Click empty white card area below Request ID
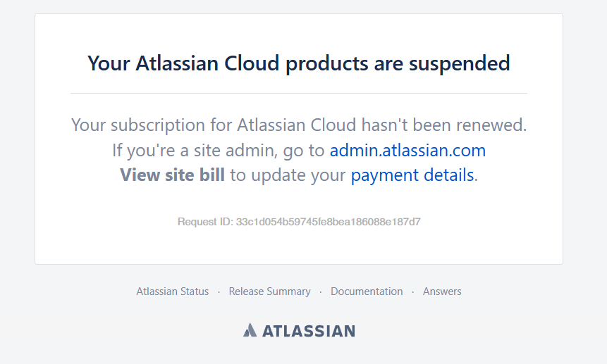The image size is (607, 364). click(x=299, y=246)
